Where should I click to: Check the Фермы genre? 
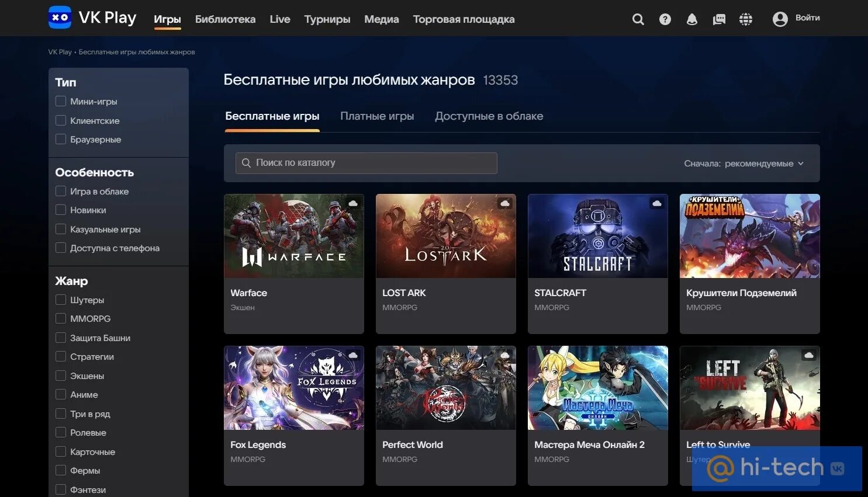pos(61,470)
